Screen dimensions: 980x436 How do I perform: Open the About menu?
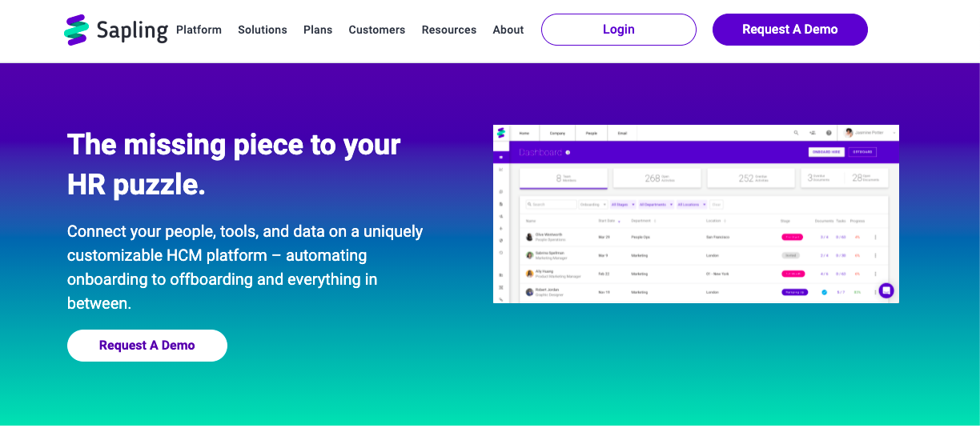pyautogui.click(x=508, y=30)
